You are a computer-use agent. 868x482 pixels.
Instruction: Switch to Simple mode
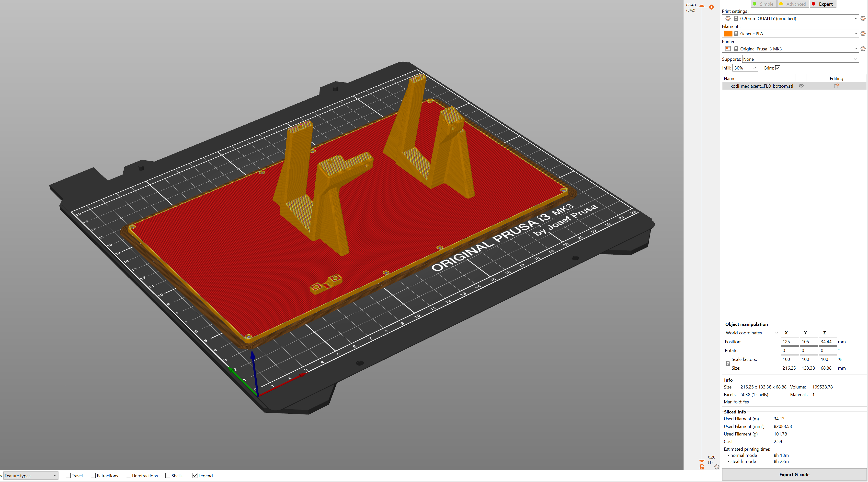763,4
